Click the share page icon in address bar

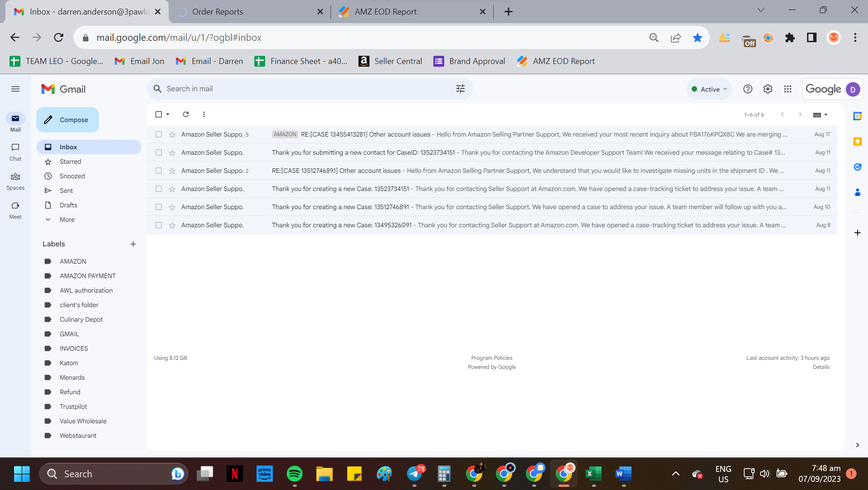point(676,38)
